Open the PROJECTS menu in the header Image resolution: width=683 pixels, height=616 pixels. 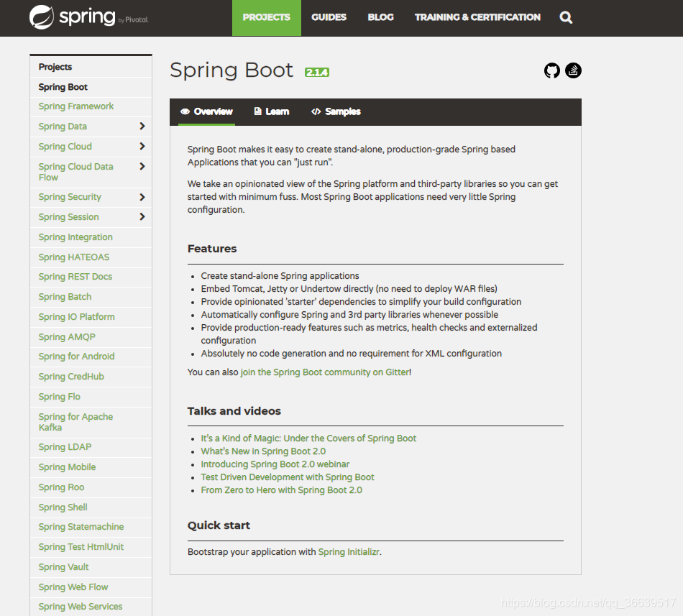[x=266, y=17]
